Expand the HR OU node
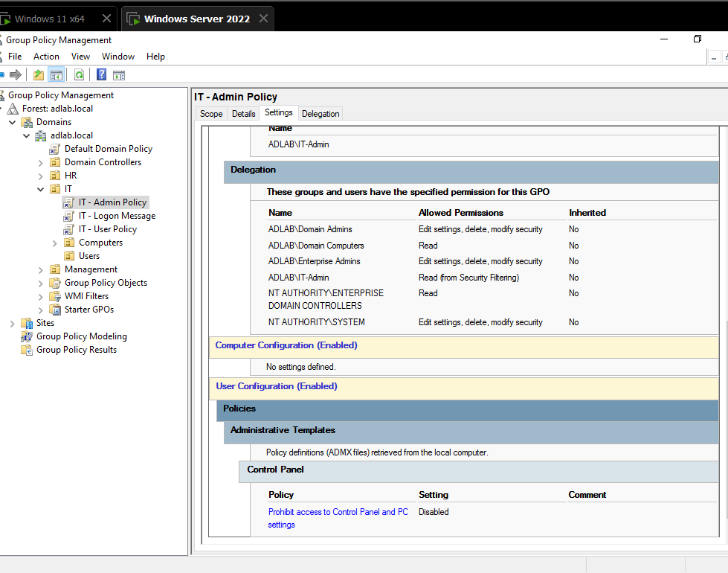The image size is (728, 573). [40, 176]
